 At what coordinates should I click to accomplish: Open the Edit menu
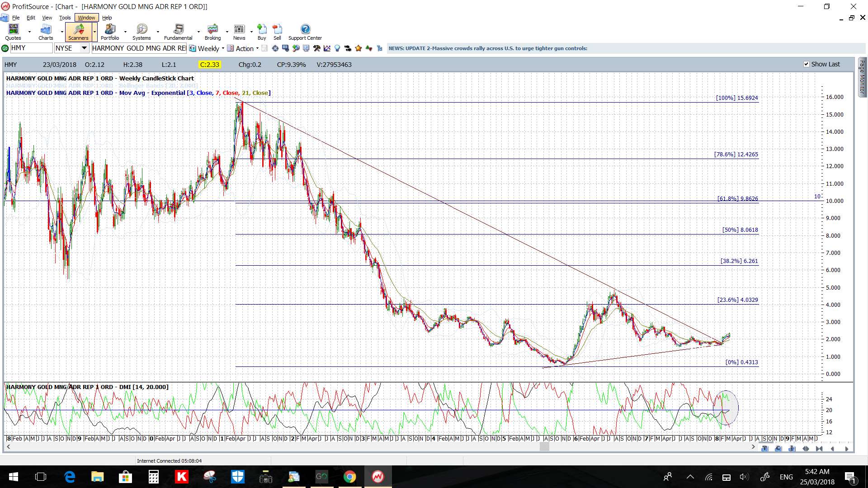(x=31, y=18)
